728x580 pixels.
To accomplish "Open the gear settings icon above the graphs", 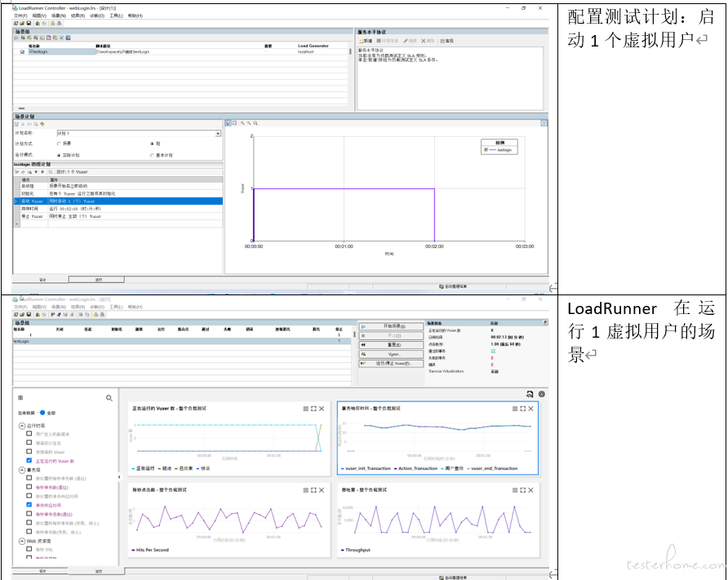I will pos(541,394).
